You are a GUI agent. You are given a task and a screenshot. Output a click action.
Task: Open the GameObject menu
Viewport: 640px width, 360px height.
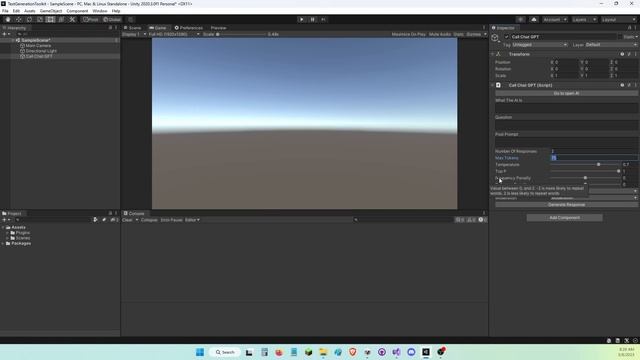click(x=51, y=11)
